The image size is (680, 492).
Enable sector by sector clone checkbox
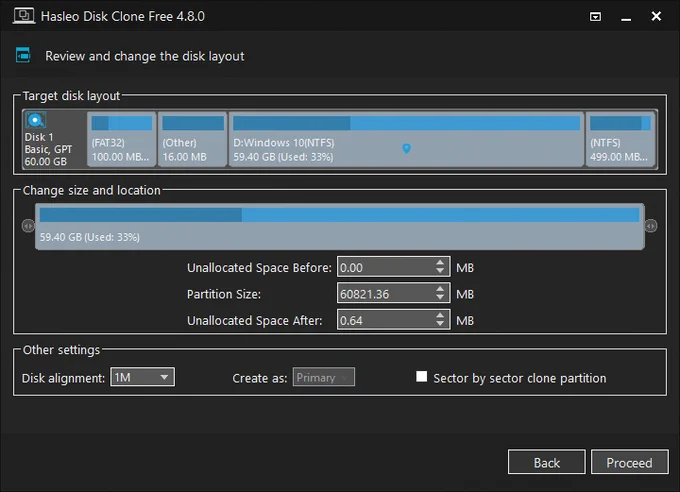coord(421,376)
